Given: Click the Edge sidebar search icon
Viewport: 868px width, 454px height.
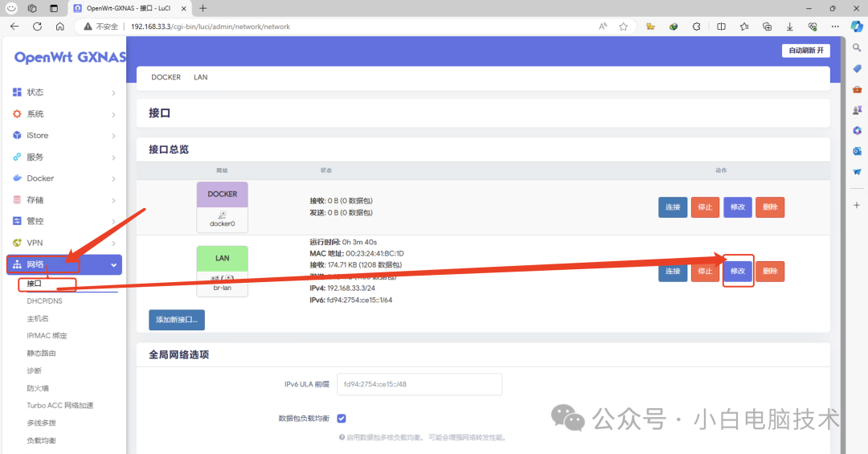Looking at the screenshot, I should (857, 48).
